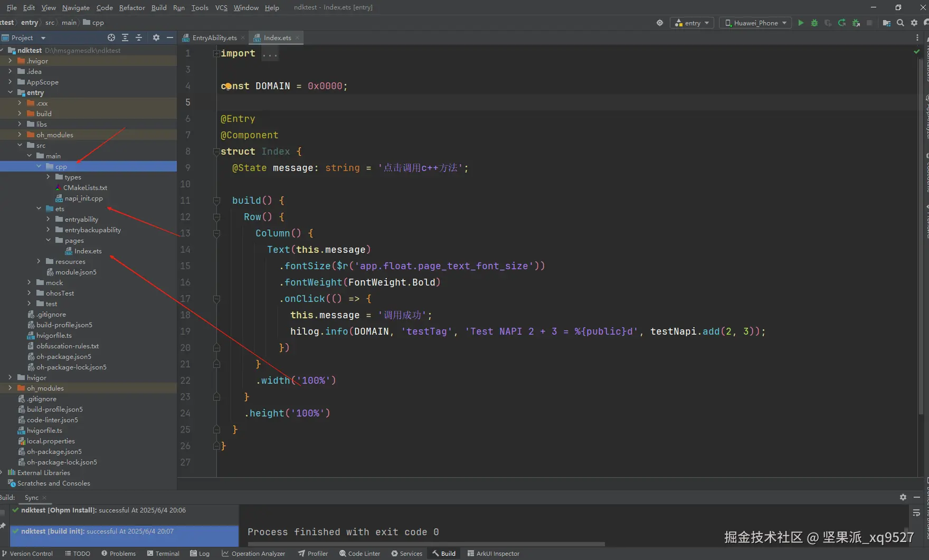The height and width of the screenshot is (560, 929).
Task: Open Project panel options gear
Action: [x=156, y=37]
